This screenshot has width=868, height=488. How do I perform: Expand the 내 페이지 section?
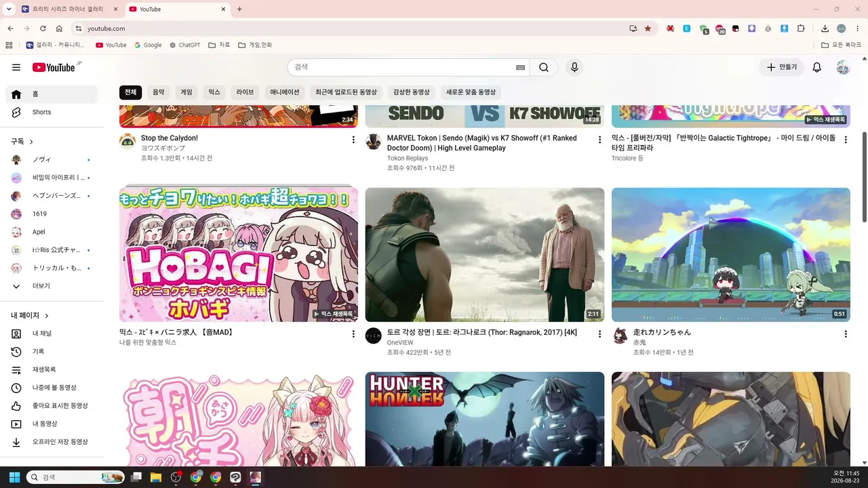pos(30,316)
